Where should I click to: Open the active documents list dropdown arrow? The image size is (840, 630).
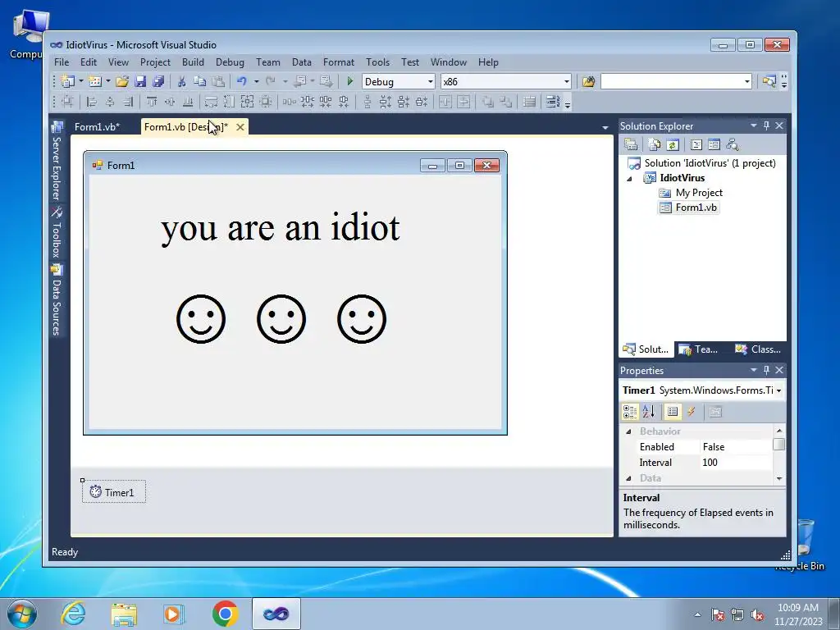coord(605,127)
